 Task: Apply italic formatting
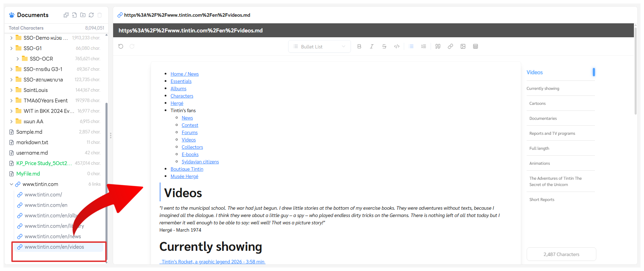372,46
